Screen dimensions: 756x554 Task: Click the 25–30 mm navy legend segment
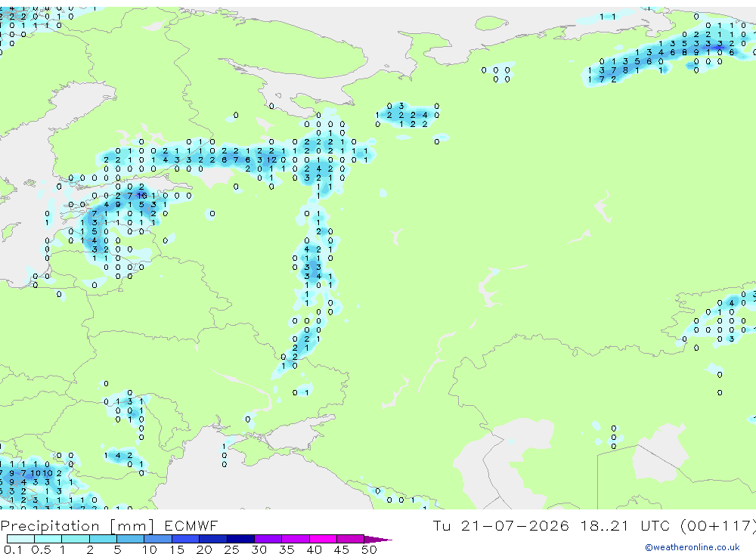click(240, 539)
